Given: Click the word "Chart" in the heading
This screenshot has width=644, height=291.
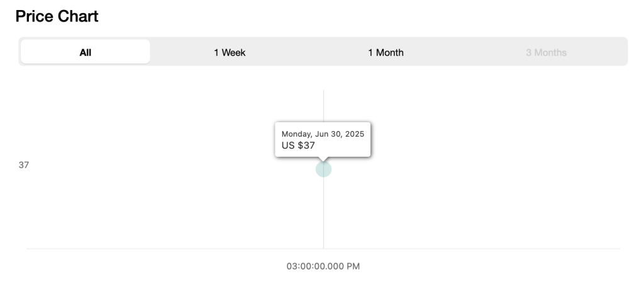Looking at the screenshot, I should point(78,16).
